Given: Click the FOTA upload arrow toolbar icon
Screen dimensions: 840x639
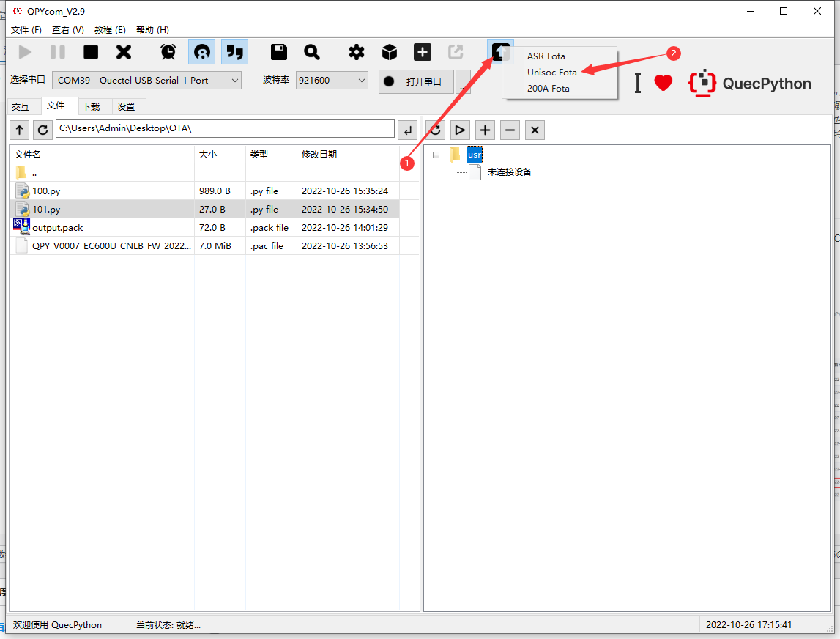Looking at the screenshot, I should [x=501, y=52].
